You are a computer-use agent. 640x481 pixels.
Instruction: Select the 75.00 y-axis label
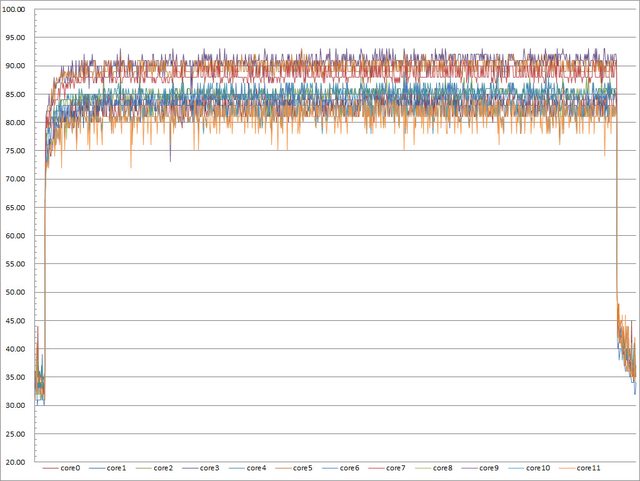click(18, 151)
